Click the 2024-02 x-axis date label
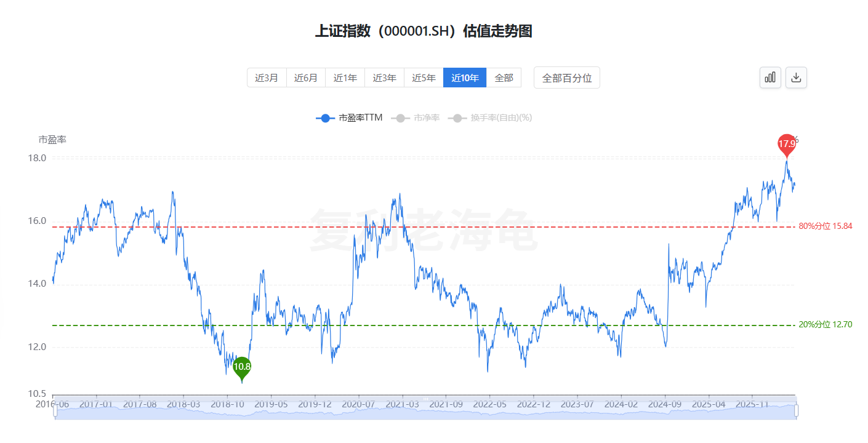 coord(621,404)
